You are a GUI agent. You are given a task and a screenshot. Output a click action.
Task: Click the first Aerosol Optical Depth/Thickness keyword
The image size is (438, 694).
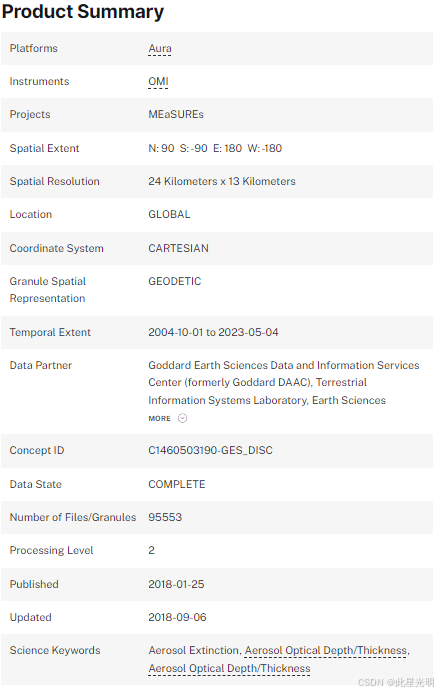pos(327,650)
